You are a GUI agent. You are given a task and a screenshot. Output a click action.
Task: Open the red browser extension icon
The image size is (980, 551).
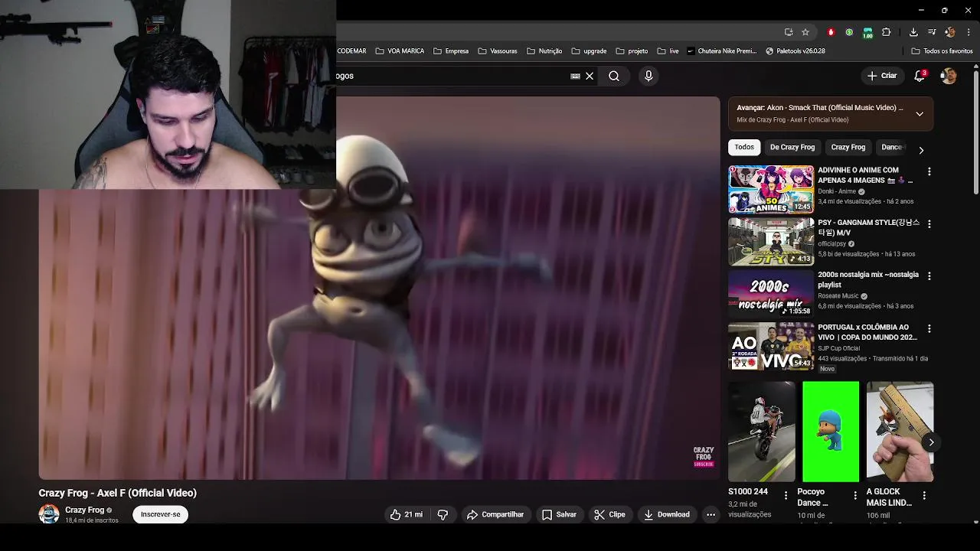831,32
